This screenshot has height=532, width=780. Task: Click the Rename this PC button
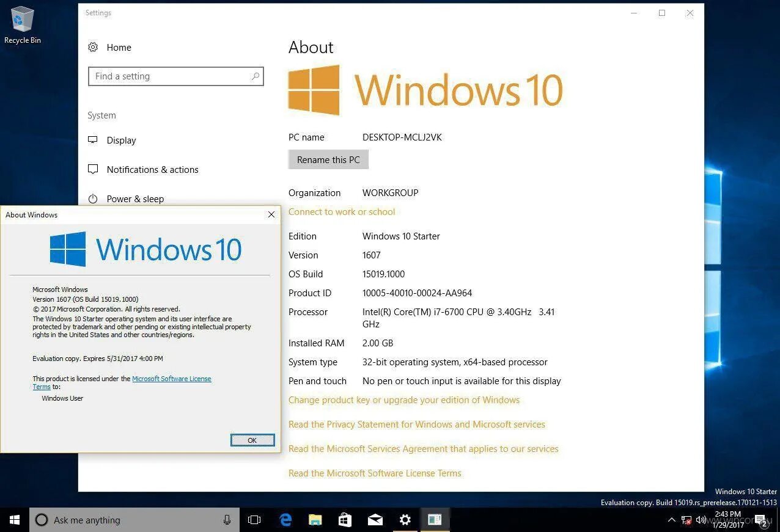[329, 159]
